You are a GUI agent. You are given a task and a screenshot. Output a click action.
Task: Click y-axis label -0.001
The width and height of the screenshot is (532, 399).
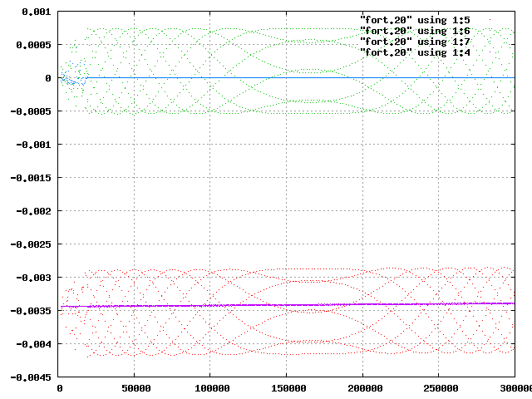pyautogui.click(x=33, y=145)
